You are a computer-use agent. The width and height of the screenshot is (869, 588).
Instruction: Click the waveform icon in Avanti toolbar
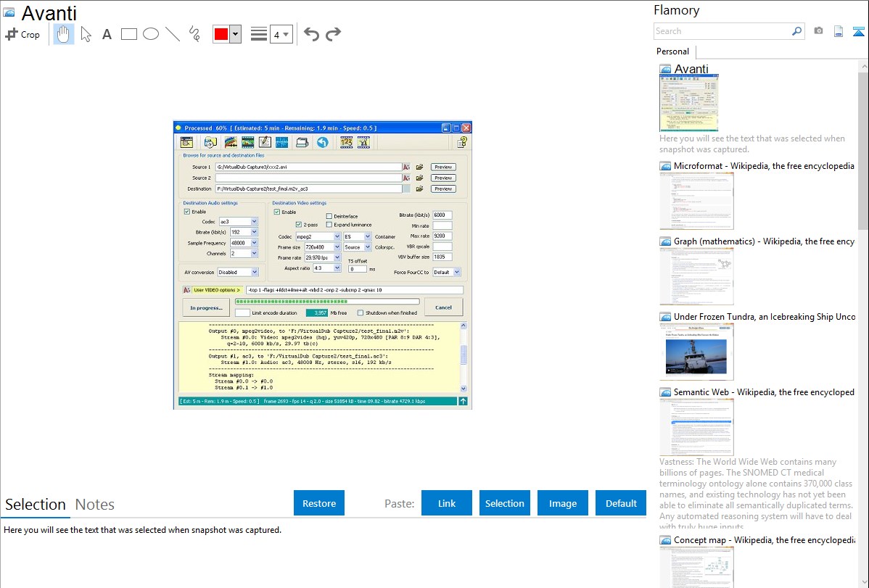281,142
